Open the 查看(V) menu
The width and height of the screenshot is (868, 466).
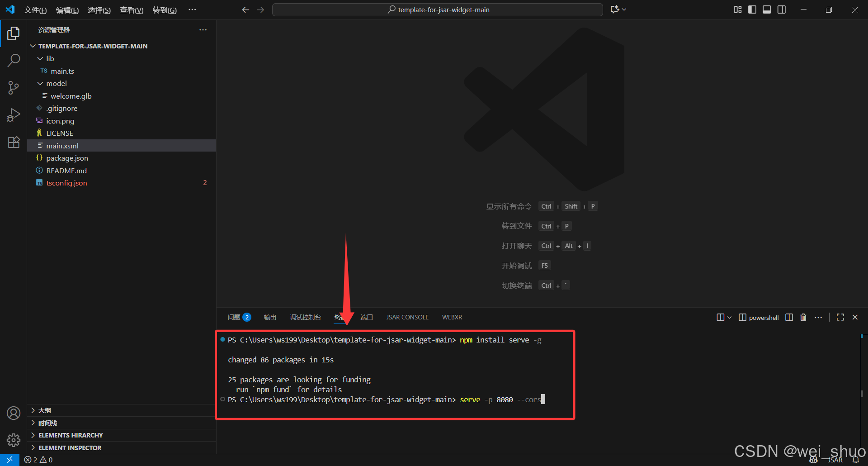point(132,10)
